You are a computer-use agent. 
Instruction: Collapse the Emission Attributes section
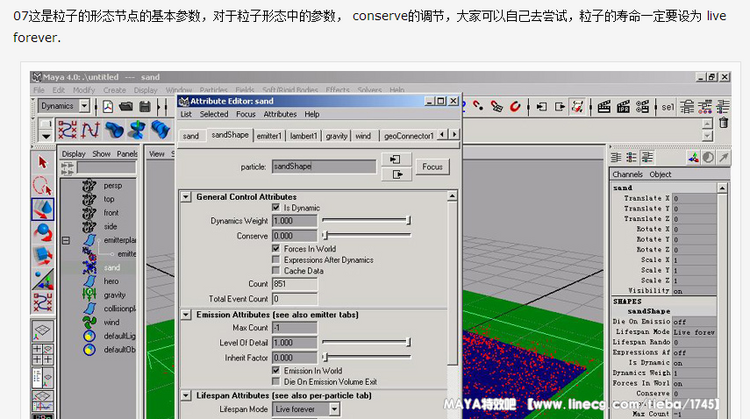(186, 315)
